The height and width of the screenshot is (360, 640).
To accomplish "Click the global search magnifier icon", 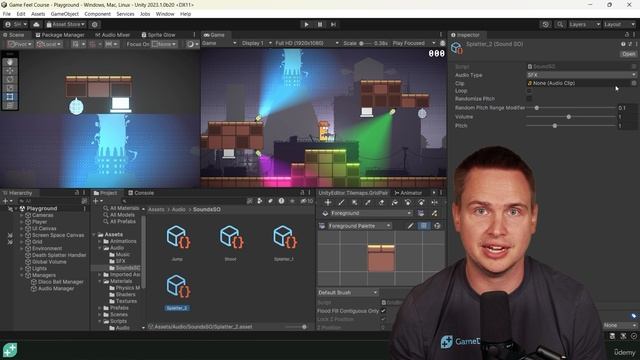I will [x=560, y=24].
